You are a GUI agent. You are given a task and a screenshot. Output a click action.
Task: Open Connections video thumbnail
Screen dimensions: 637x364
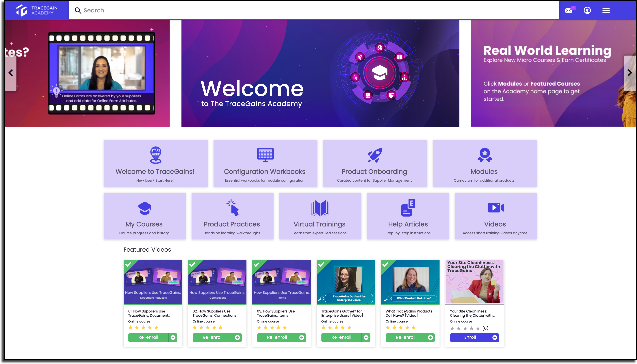coord(217,282)
